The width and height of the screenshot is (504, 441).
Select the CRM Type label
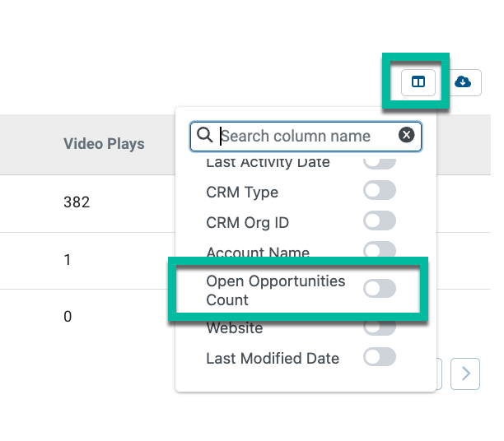[242, 193]
